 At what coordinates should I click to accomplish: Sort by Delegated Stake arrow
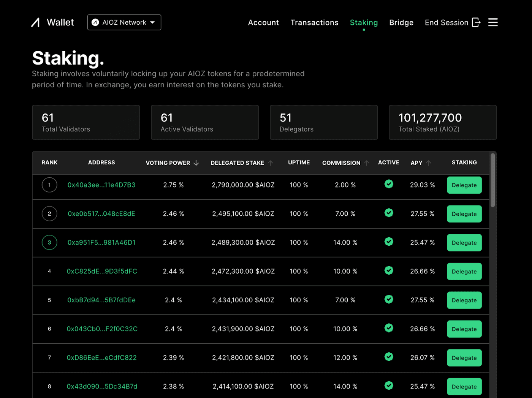point(271,163)
